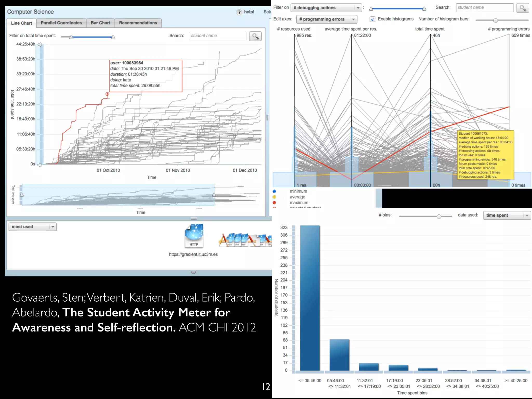
Task: Click the line chart search magnifier icon
Action: click(x=255, y=36)
